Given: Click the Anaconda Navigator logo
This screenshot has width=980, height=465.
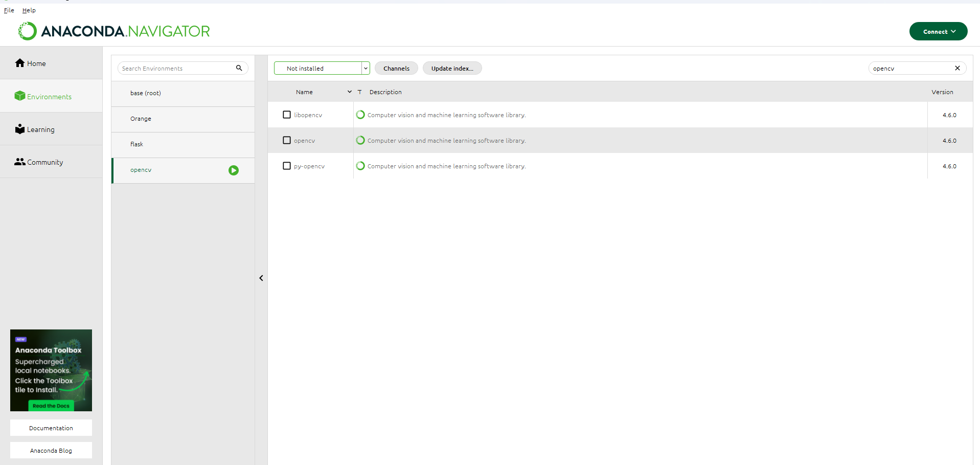Looking at the screenshot, I should point(114,31).
